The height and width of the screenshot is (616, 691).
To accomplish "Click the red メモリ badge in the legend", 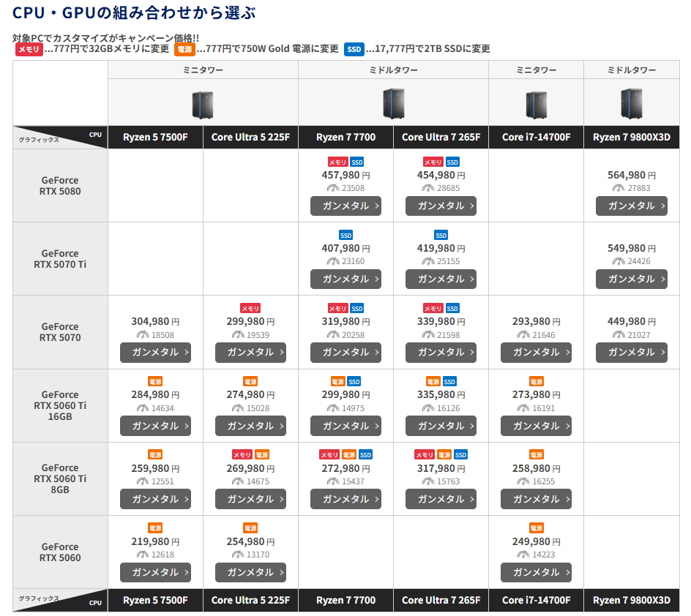I will pyautogui.click(x=29, y=49).
